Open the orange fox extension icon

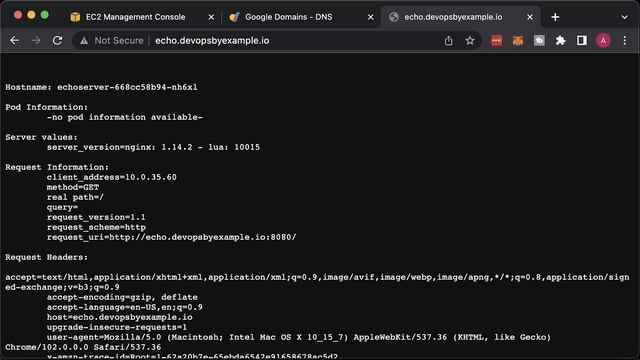tap(518, 40)
